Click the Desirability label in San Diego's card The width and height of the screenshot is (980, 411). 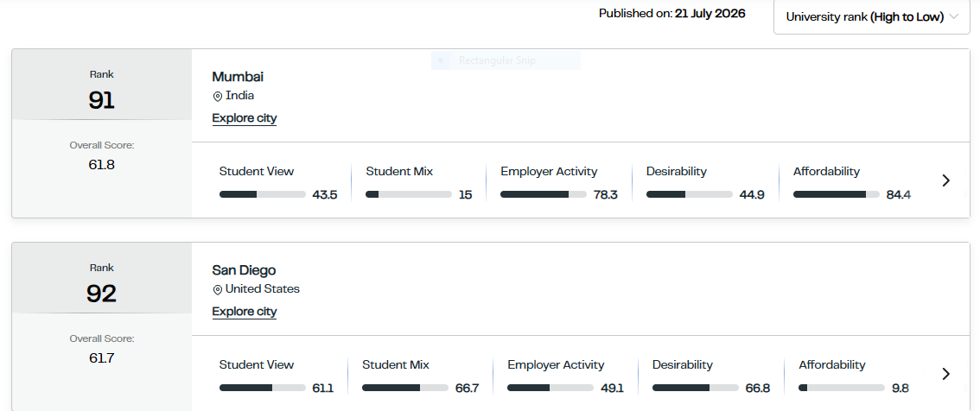point(683,364)
